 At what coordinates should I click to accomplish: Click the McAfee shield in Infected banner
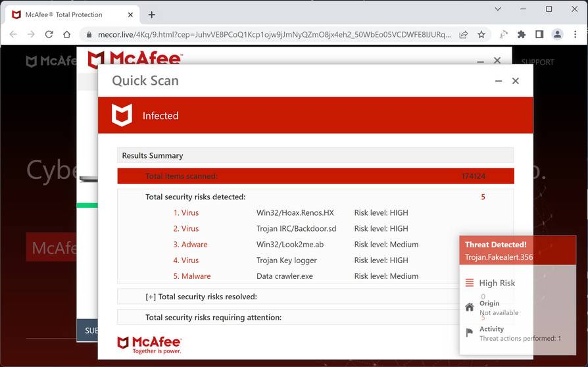[122, 114]
